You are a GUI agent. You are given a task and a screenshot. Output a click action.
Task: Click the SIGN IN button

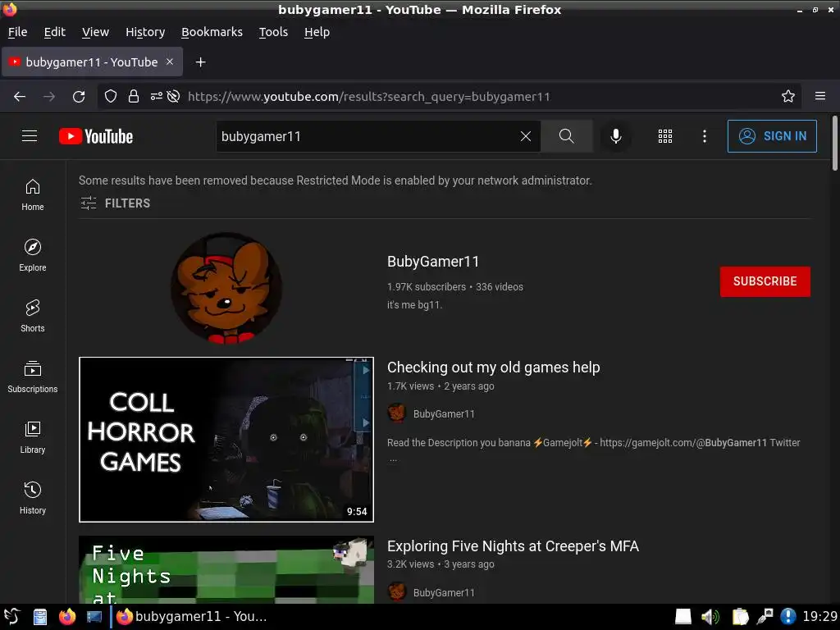[772, 136]
